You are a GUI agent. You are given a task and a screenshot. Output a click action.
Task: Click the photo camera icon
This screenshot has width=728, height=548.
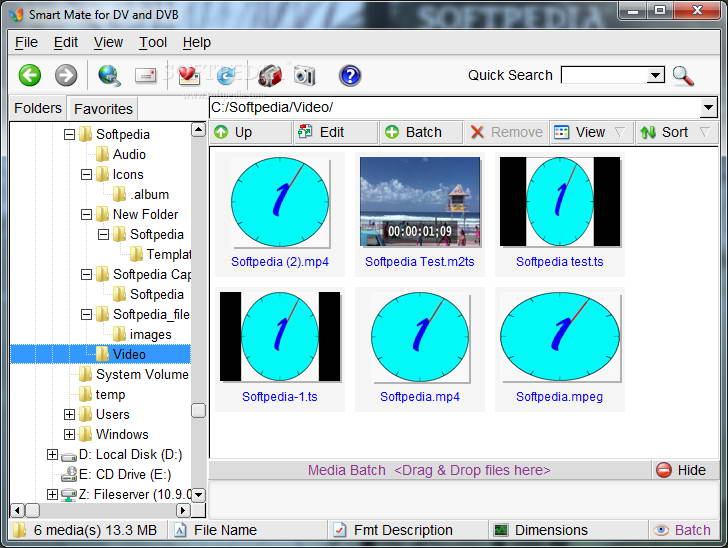pos(305,75)
